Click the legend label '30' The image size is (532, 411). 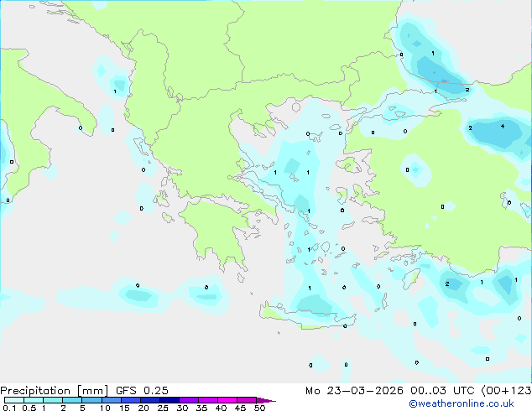(x=182, y=408)
